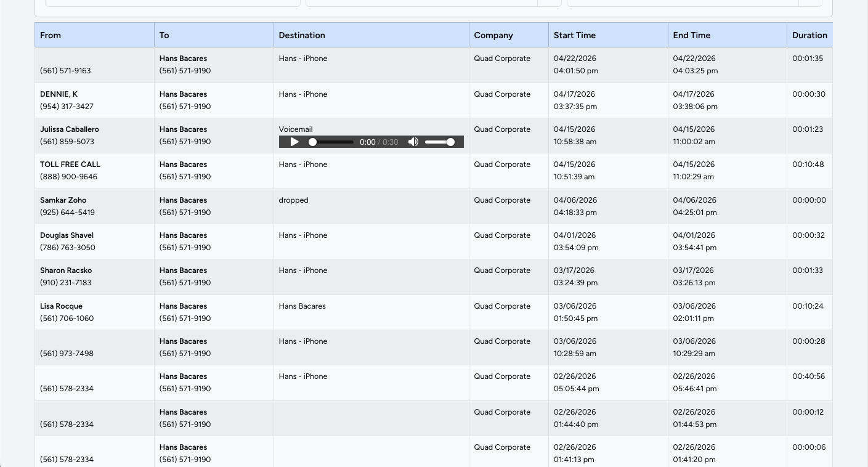Open Sharon Racsko caller entry

[x=66, y=270]
